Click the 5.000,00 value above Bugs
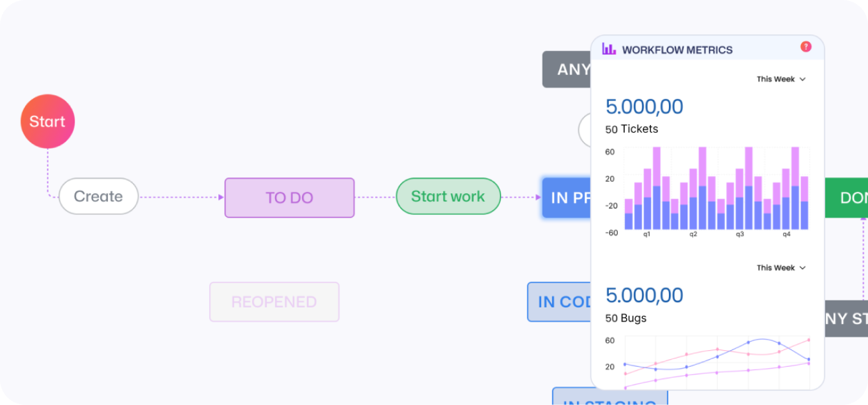 coord(644,295)
